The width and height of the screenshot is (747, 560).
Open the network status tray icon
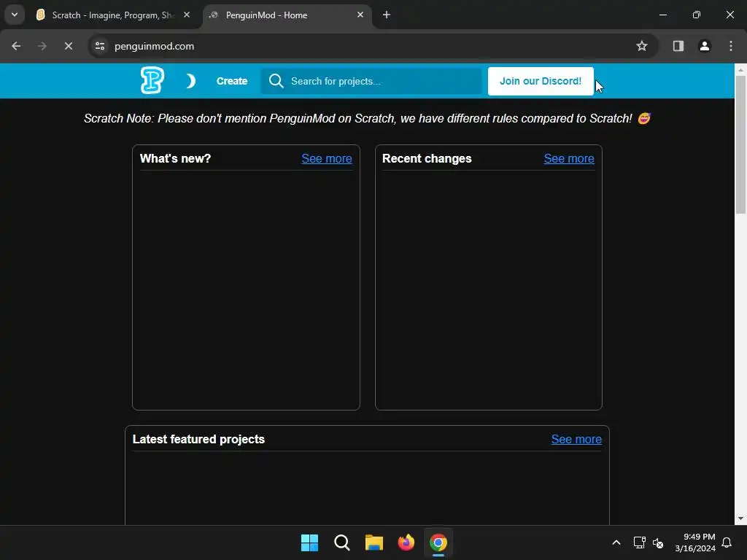point(639,542)
